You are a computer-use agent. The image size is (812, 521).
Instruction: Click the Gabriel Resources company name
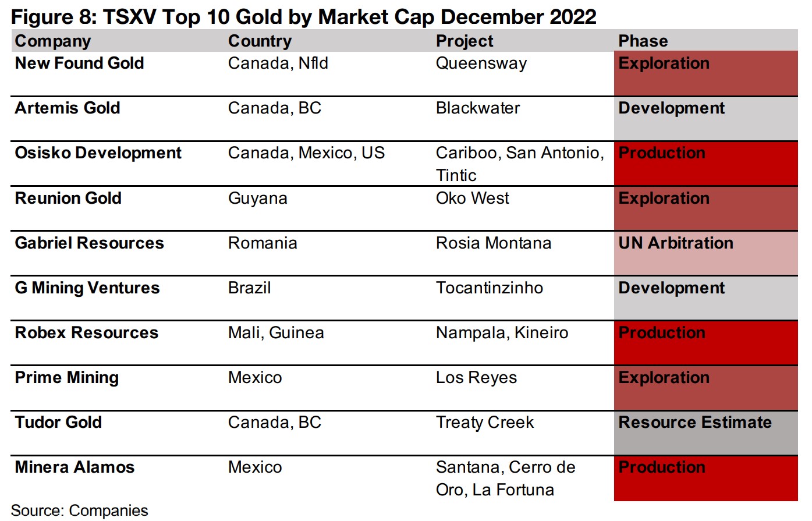(x=89, y=243)
